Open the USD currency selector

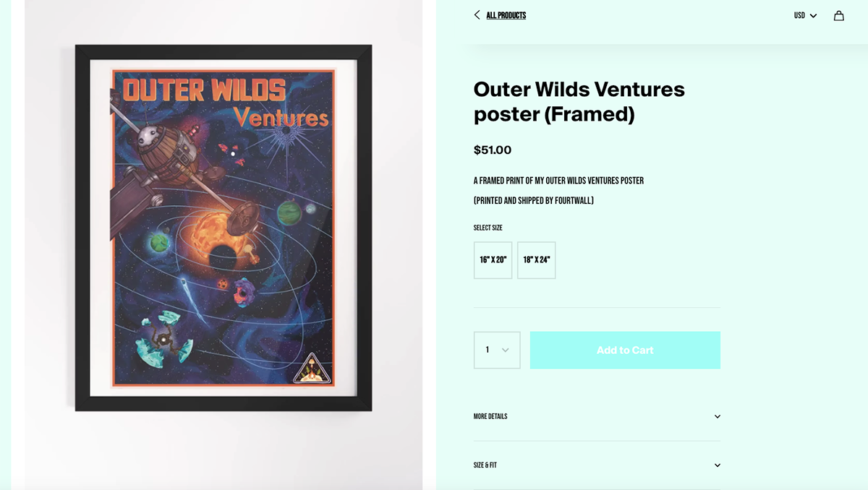805,15
